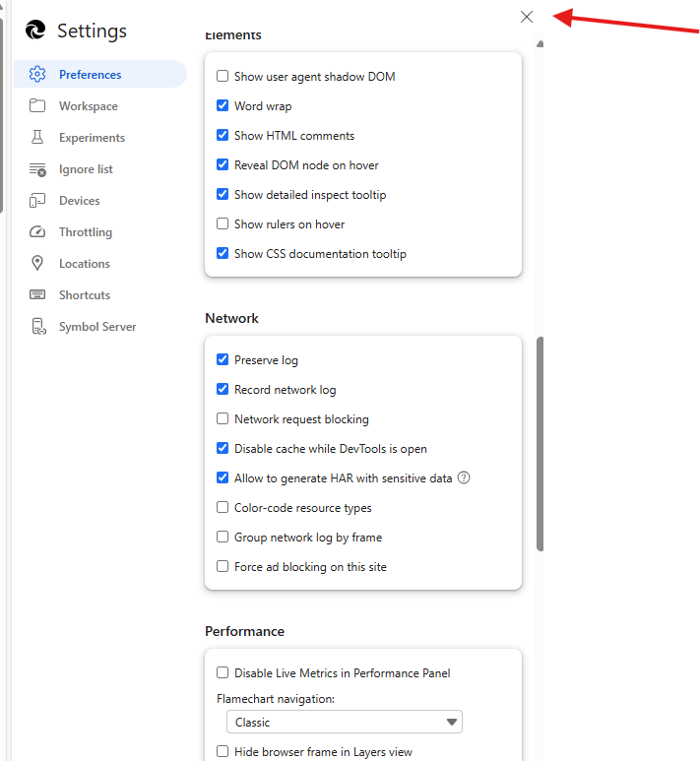The height and width of the screenshot is (761, 700).
Task: Click the Ignore list icon
Action: coord(37,169)
